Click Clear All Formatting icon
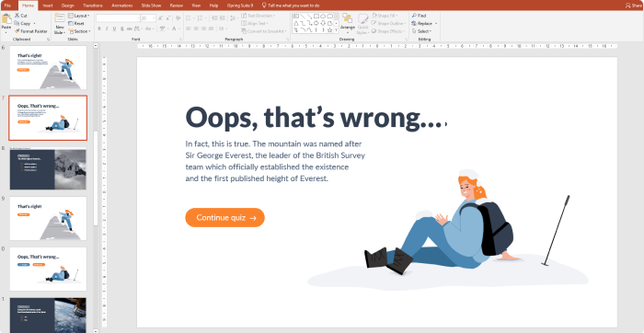 (x=178, y=18)
